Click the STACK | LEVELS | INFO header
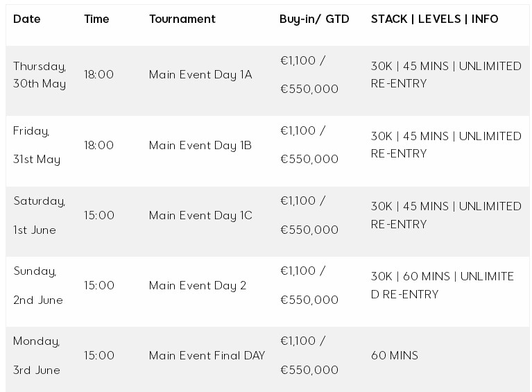The height and width of the screenshot is (392, 532). [435, 19]
